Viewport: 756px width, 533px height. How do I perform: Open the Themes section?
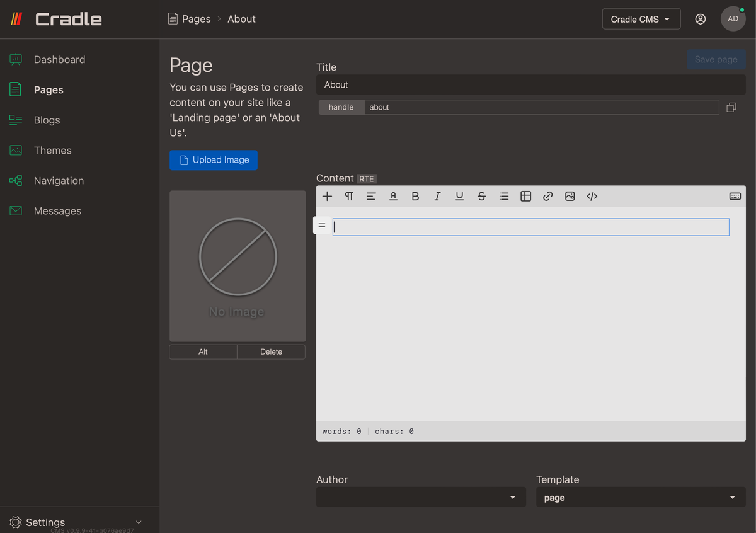tap(52, 150)
